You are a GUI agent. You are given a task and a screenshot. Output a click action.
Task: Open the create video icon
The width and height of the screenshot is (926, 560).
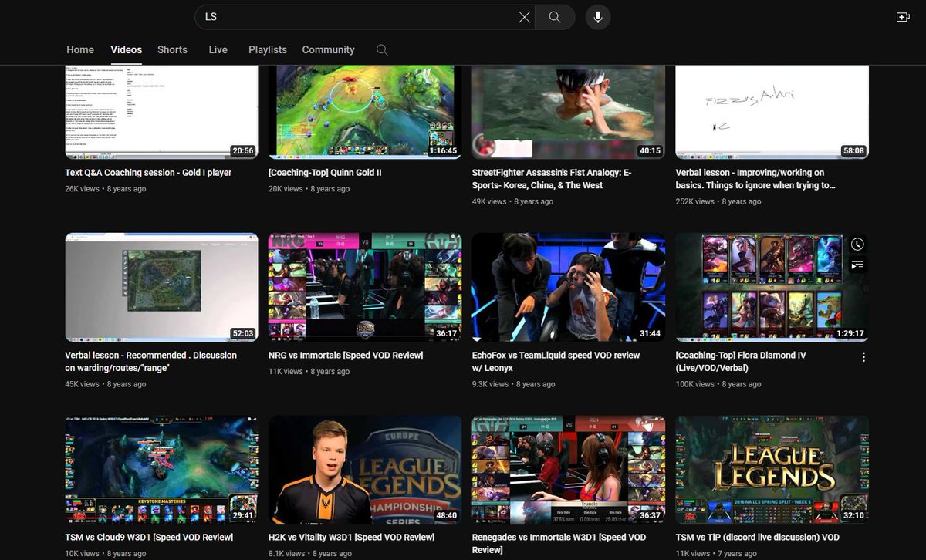pos(903,17)
